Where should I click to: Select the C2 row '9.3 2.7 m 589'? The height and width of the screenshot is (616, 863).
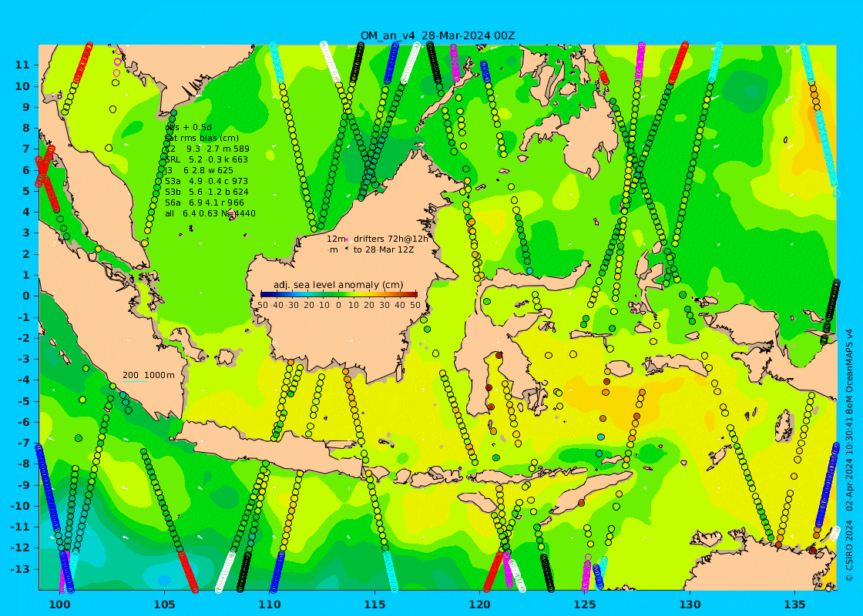tap(207, 149)
